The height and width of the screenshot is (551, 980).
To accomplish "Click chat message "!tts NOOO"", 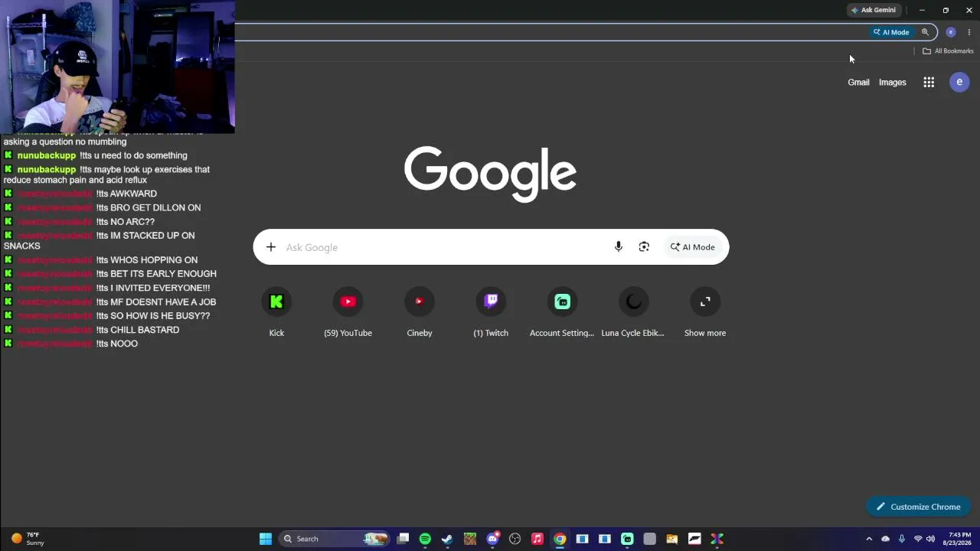I will (117, 344).
